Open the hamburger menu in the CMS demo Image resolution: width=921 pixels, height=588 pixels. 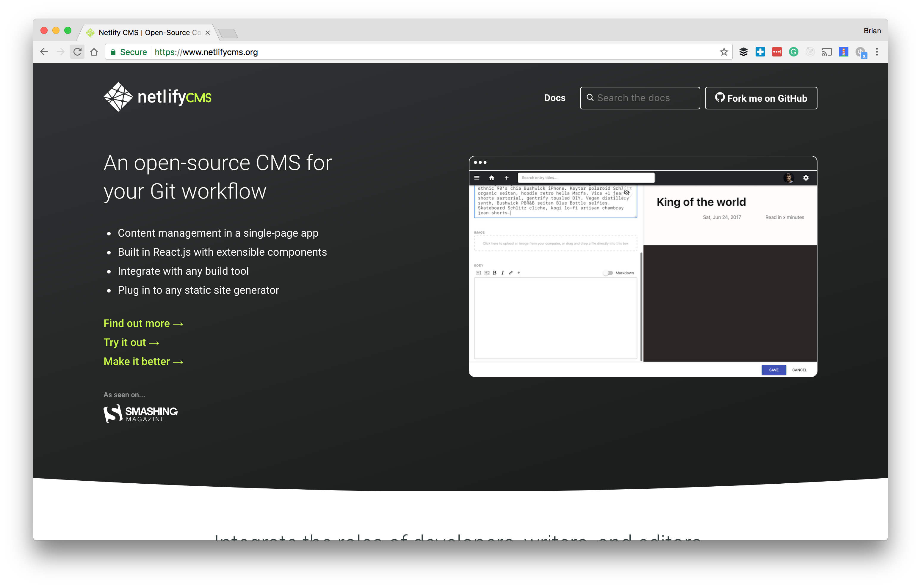coord(477,178)
